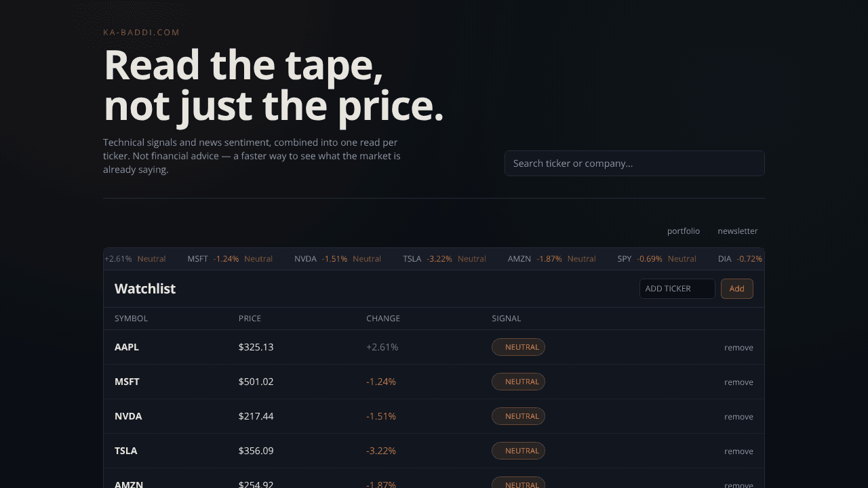Open the TSLA symbol in the watchlist
Screen dimensions: 868x488
tap(126, 451)
